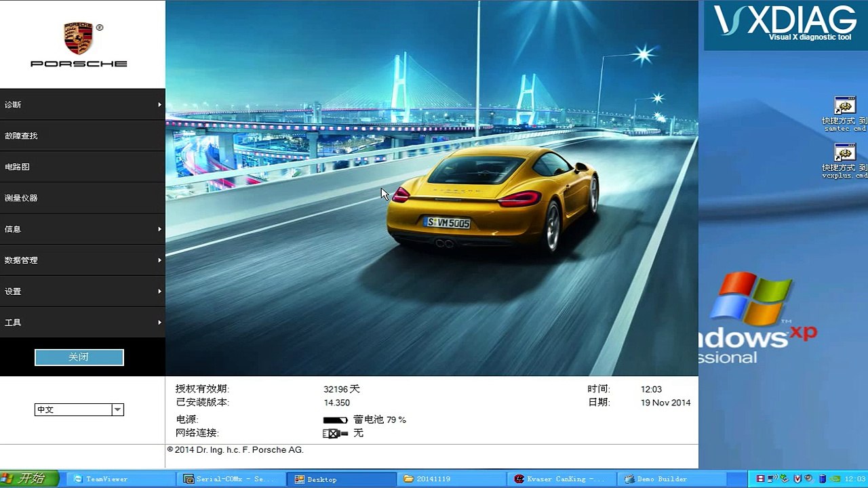The image size is (868, 488).
Task: Open the 诊断 (Diagnosis) menu
Action: [82, 104]
